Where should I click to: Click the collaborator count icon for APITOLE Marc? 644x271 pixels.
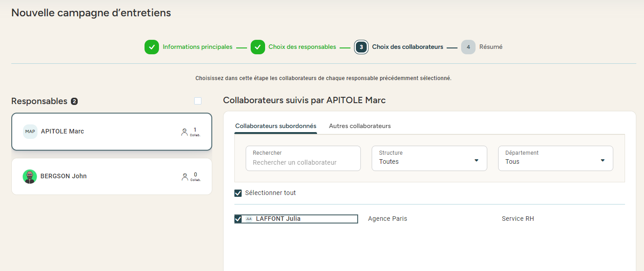(x=184, y=132)
